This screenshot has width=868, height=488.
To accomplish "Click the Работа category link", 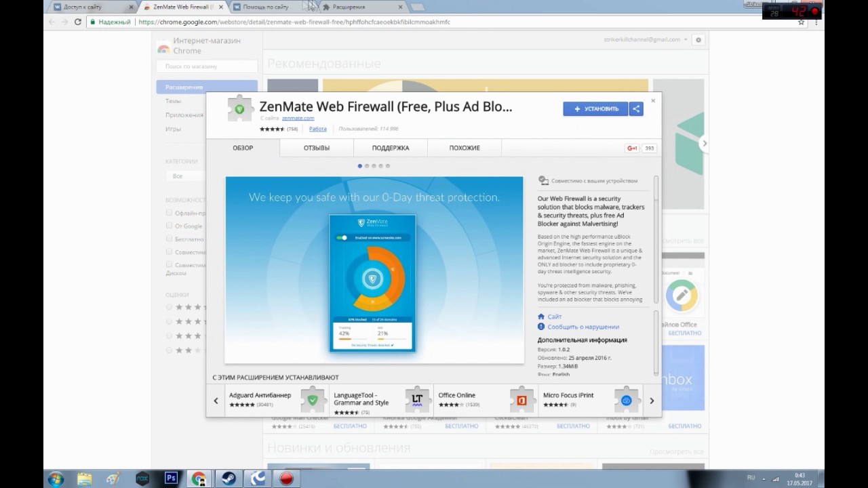I will [318, 129].
